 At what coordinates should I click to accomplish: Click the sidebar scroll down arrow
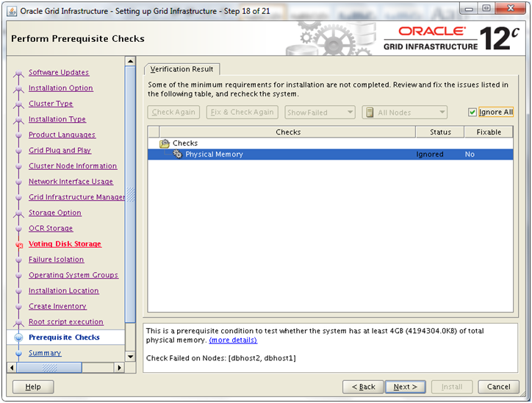130,357
